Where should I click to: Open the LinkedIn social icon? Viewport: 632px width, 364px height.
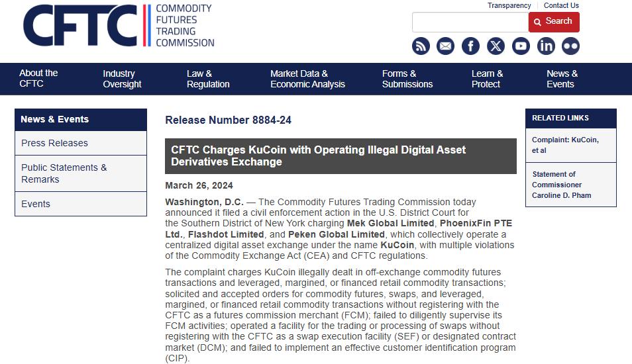pyautogui.click(x=546, y=46)
